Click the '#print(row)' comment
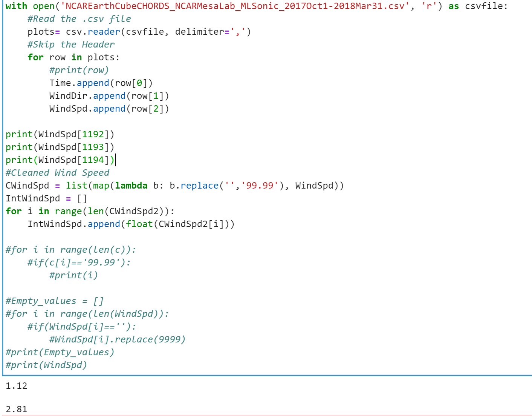The image size is (532, 416). (x=79, y=70)
